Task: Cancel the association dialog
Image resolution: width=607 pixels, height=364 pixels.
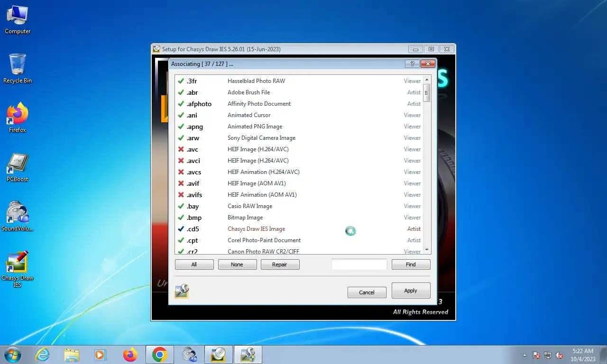Action: [367, 292]
